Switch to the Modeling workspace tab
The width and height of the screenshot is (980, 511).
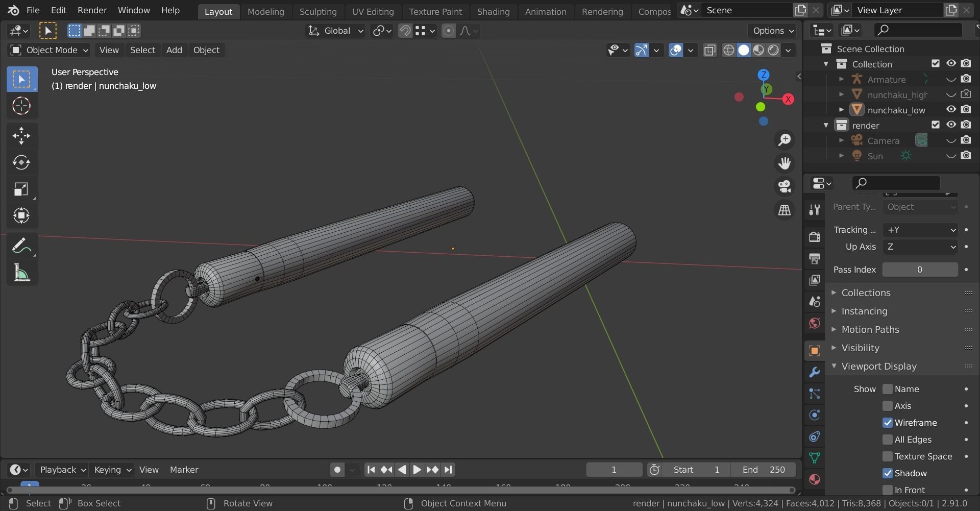(x=265, y=11)
